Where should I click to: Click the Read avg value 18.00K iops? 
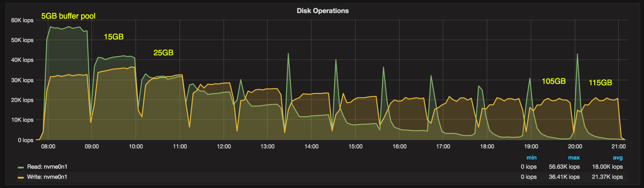click(x=607, y=167)
